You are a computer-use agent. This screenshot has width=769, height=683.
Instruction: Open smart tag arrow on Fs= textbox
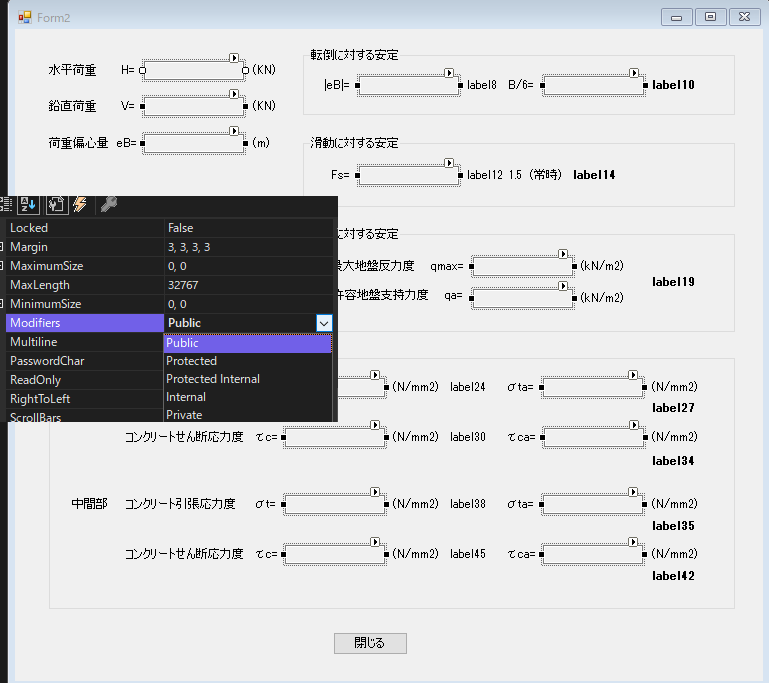(449, 163)
